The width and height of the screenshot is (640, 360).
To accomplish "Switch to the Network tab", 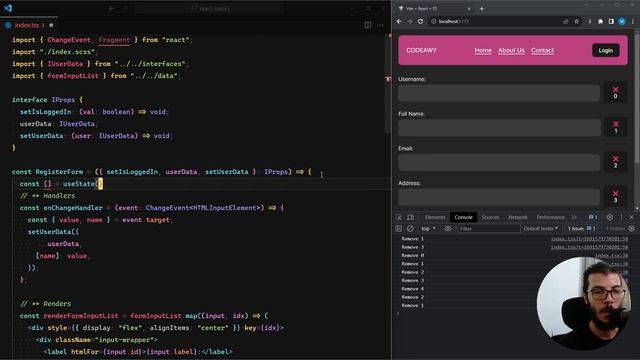I will (x=518, y=218).
